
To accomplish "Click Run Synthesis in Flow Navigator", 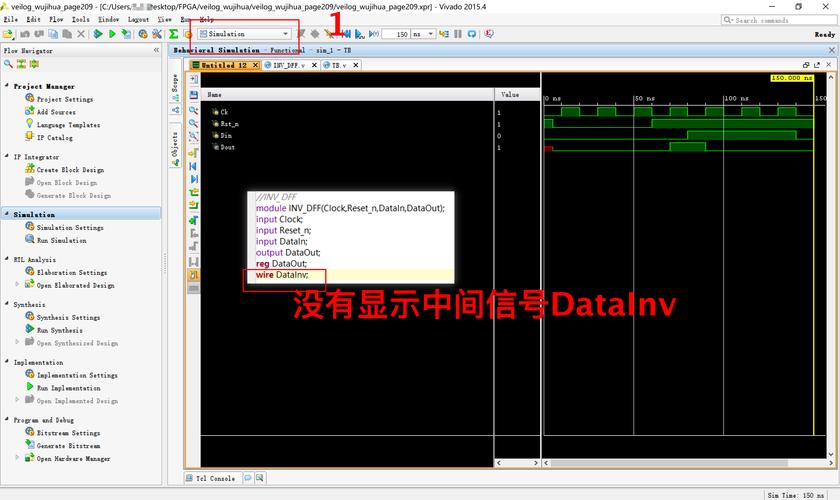I will (x=59, y=330).
